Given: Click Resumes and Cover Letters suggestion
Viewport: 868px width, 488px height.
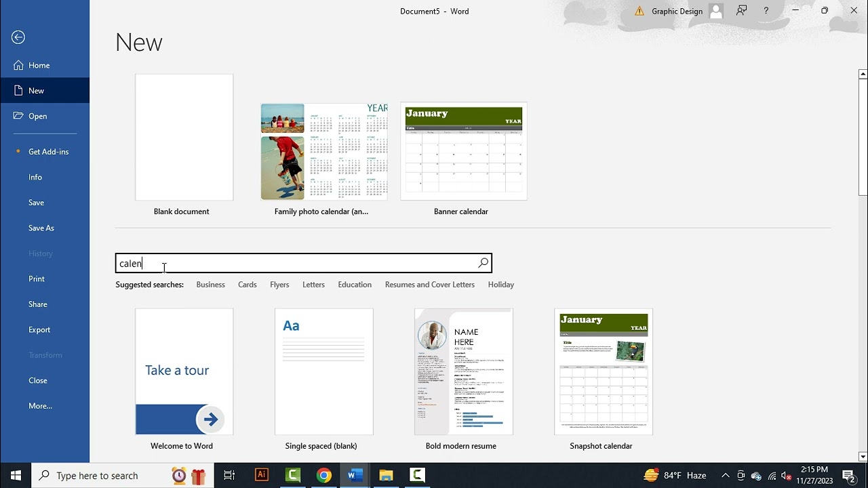Looking at the screenshot, I should 430,285.
